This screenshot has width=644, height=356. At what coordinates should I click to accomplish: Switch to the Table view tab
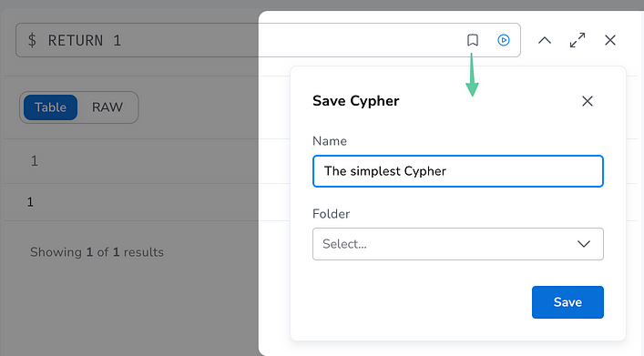(x=50, y=107)
